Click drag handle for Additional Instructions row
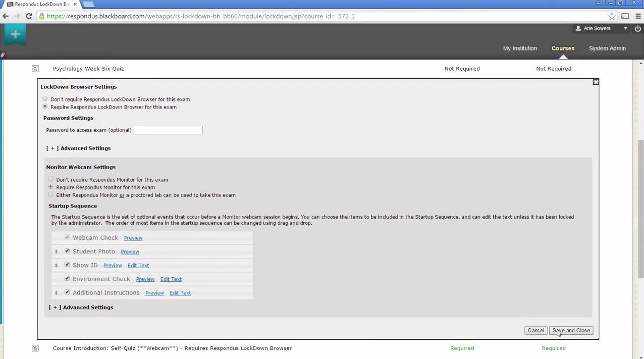Screen dimensions: 644x359 pyautogui.click(x=56, y=292)
